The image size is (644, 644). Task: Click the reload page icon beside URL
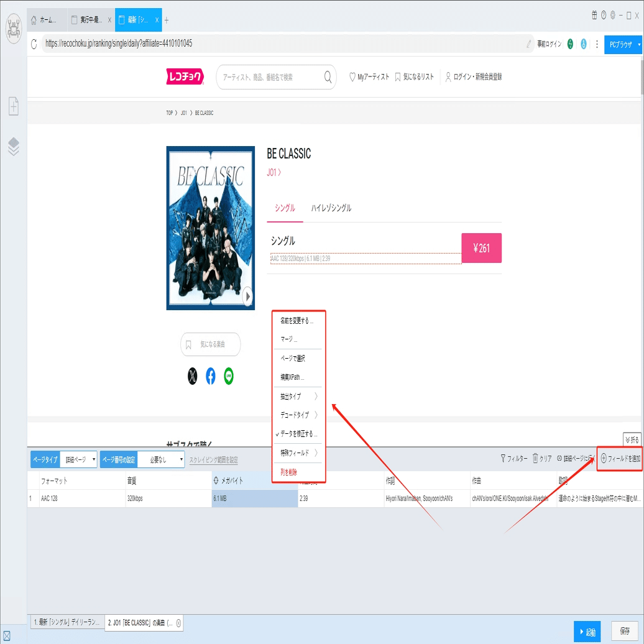point(34,44)
